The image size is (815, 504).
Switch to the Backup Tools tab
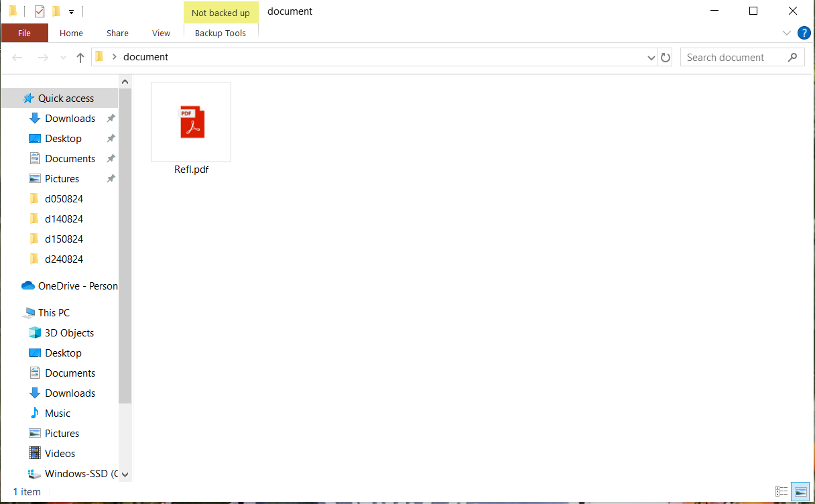pos(221,33)
